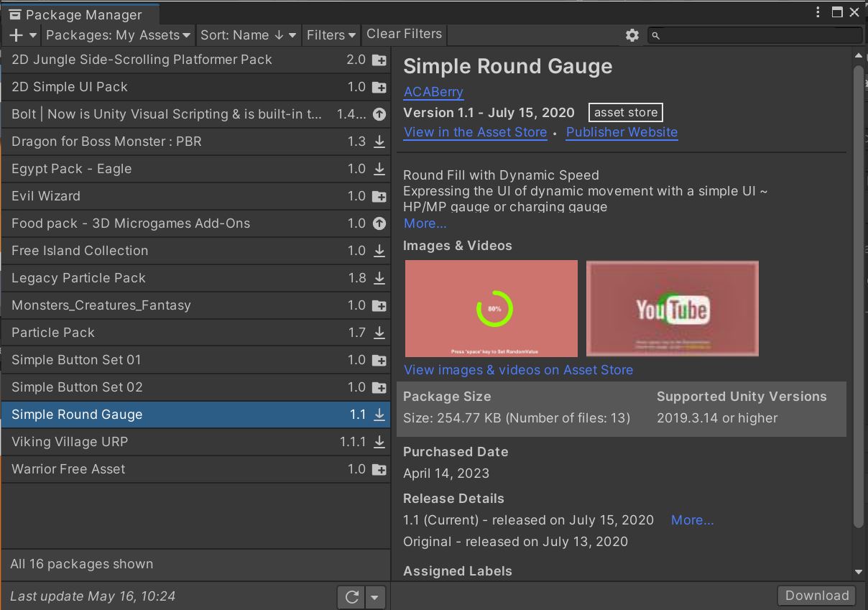Viewport: 868px width, 610px height.
Task: Select the Free Island Collection row
Action: point(195,251)
